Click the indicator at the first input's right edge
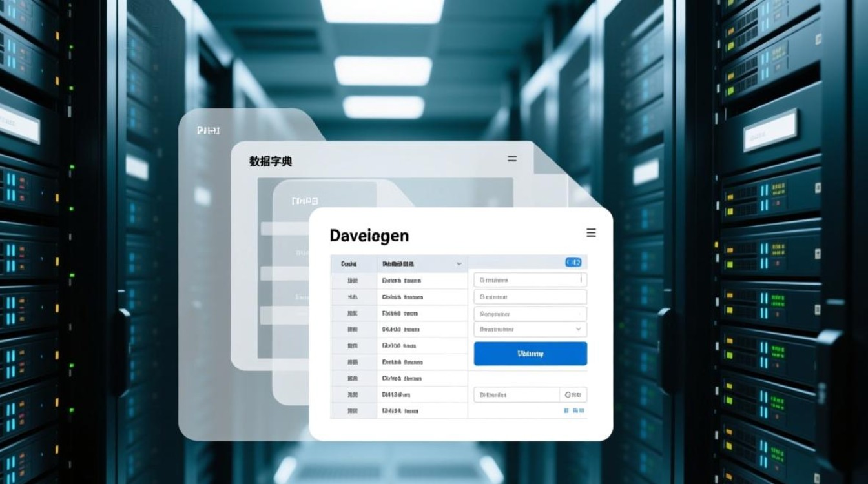 pyautogui.click(x=581, y=279)
